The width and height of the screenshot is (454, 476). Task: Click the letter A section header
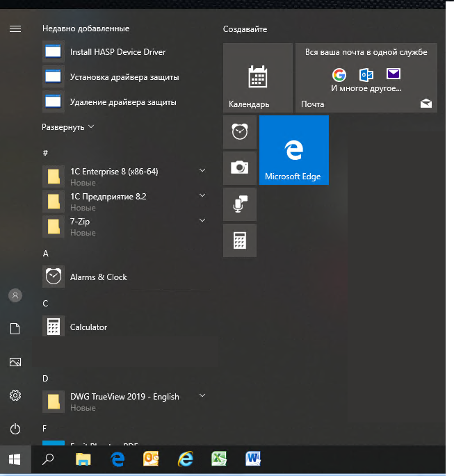(46, 254)
